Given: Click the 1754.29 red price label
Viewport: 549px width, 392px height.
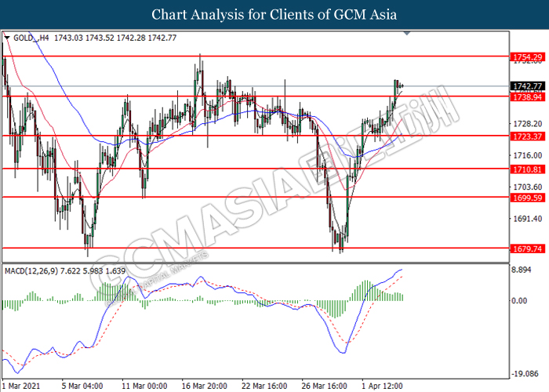Looking at the screenshot, I should point(525,57).
